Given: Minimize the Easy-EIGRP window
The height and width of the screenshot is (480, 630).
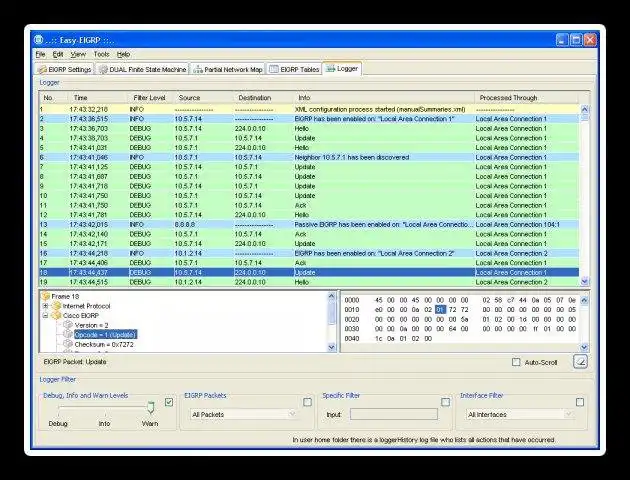Looking at the screenshot, I should pos(562,40).
